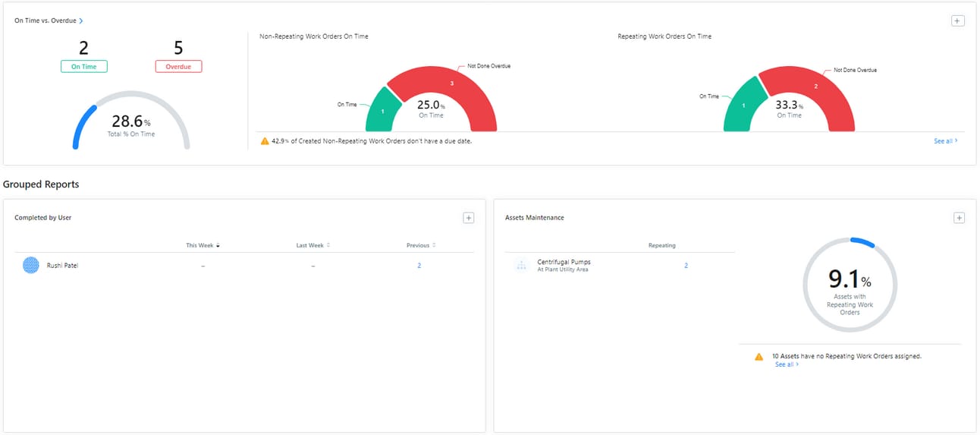Add the On Time vs. Overdue widget with plus
This screenshot has height=435, width=980.
click(x=958, y=20)
